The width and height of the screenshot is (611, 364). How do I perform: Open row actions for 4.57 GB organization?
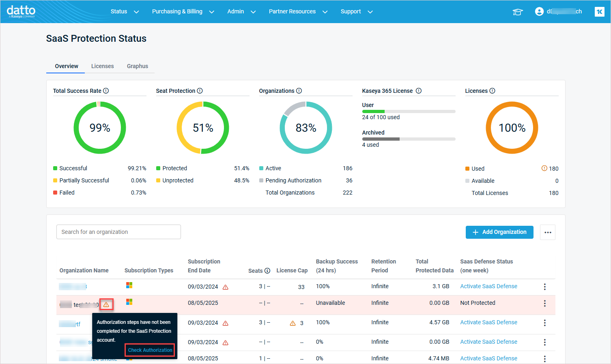[x=544, y=323]
